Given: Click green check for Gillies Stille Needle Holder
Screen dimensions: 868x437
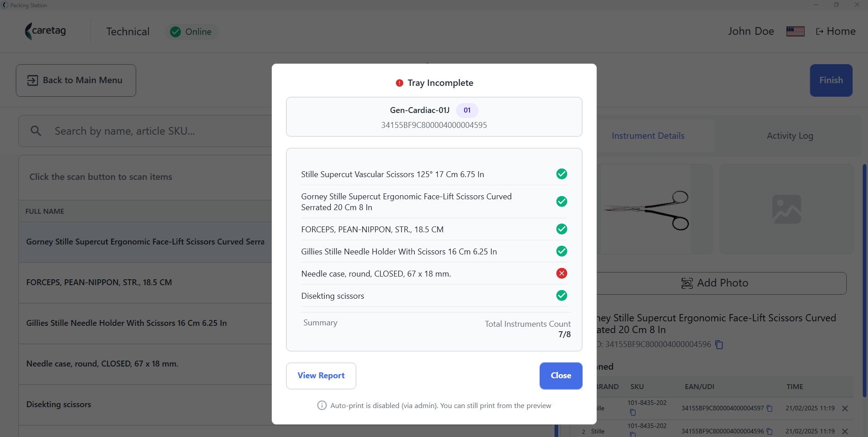Looking at the screenshot, I should [x=562, y=251].
